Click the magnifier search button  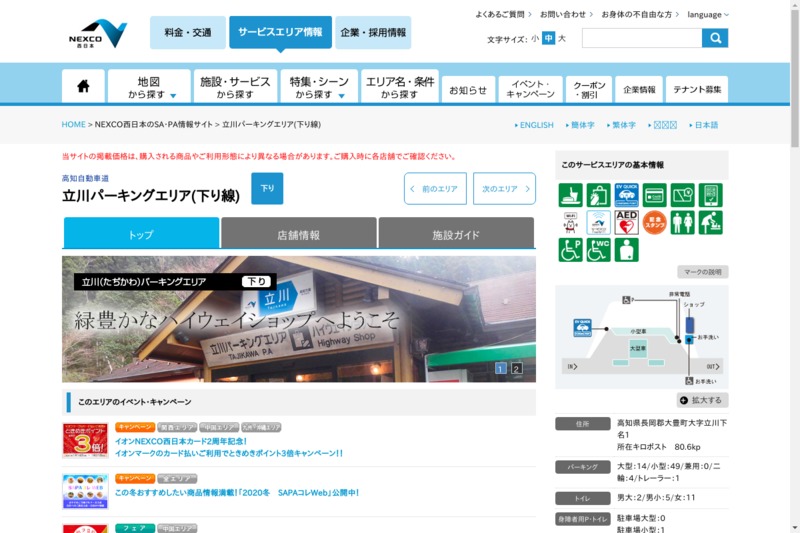[x=715, y=38]
